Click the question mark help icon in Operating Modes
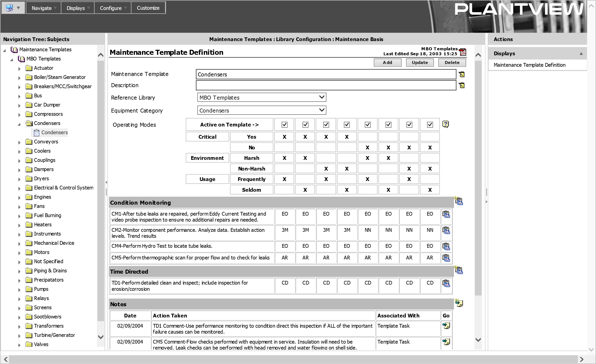This screenshot has width=596, height=364. (446, 124)
